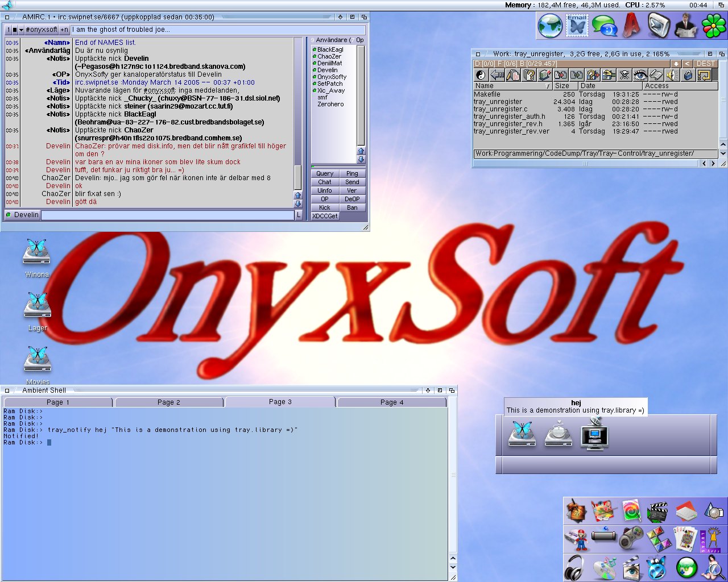The width and height of the screenshot is (728, 582).
Task: Click the eye view icon in file manager toolbar
Action: coord(640,75)
